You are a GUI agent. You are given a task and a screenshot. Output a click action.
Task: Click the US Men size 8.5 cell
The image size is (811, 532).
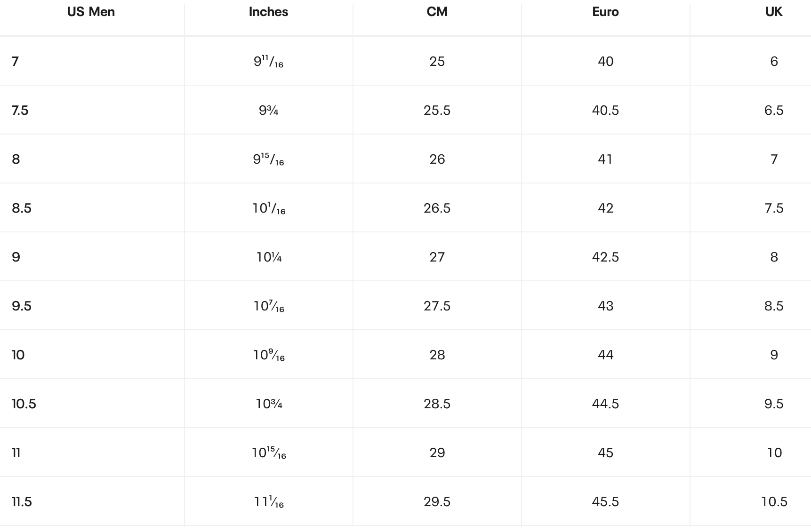22,208
